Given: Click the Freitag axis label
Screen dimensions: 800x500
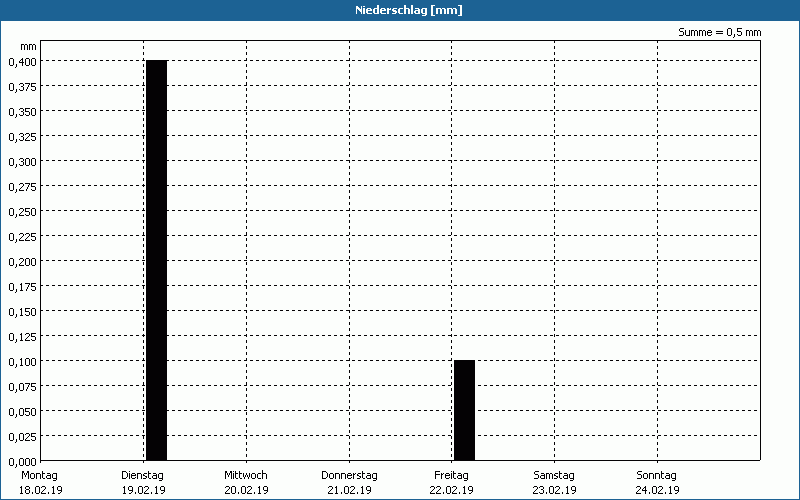Looking at the screenshot, I should pos(451,475).
